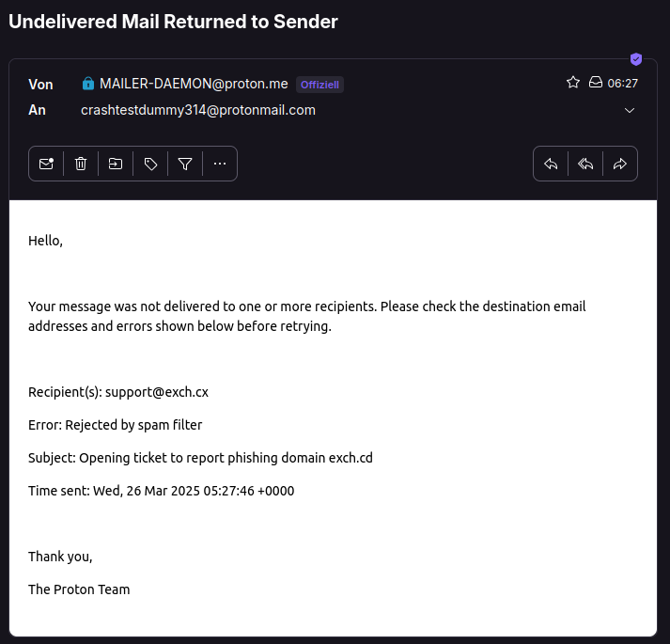Viewport: 670px width, 644px height.
Task: Click recipient crashtestdummy314@protonmail.com
Action: tap(198, 110)
